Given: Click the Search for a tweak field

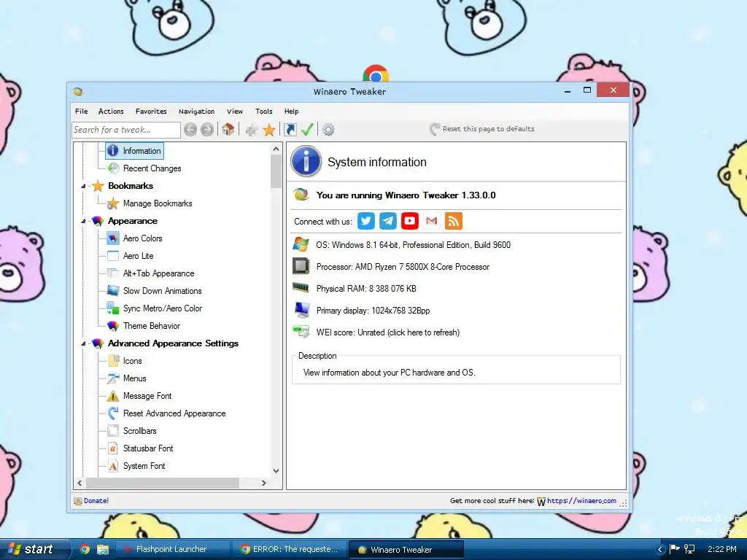Looking at the screenshot, I should point(126,130).
